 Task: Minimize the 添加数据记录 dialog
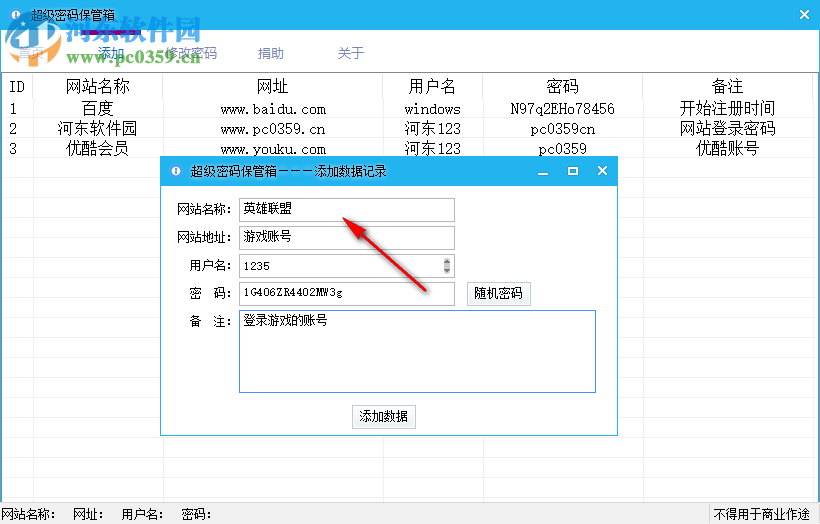point(543,172)
